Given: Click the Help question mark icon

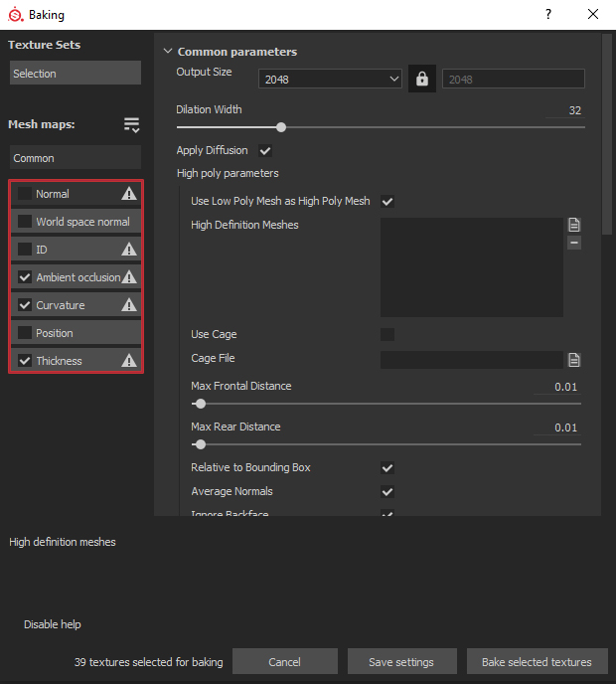Looking at the screenshot, I should (x=549, y=15).
